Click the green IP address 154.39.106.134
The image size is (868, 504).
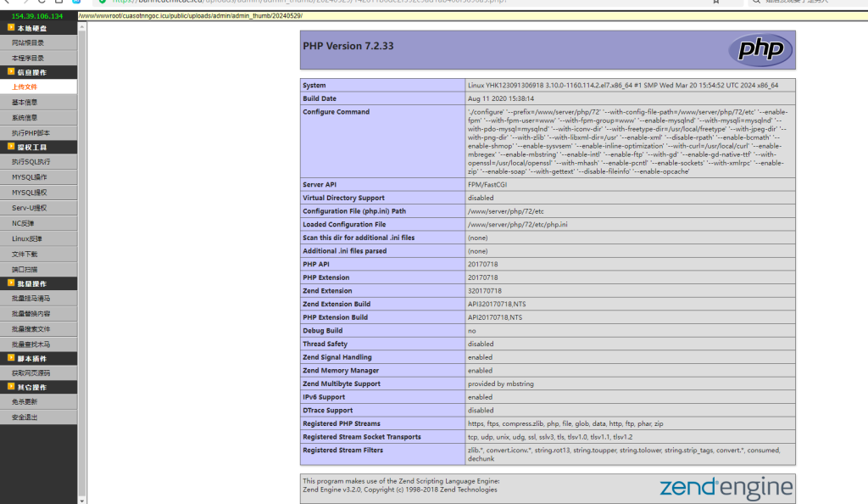tap(37, 16)
